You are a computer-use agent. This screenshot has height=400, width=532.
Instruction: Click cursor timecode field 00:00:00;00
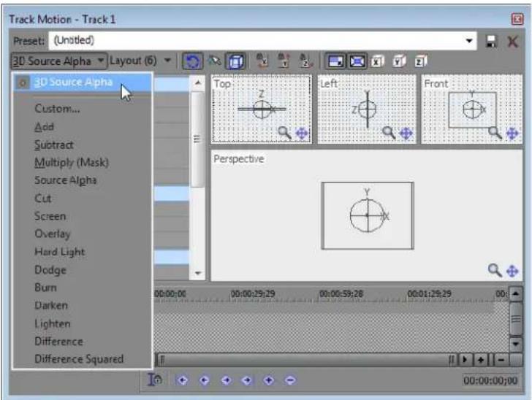tap(490, 381)
